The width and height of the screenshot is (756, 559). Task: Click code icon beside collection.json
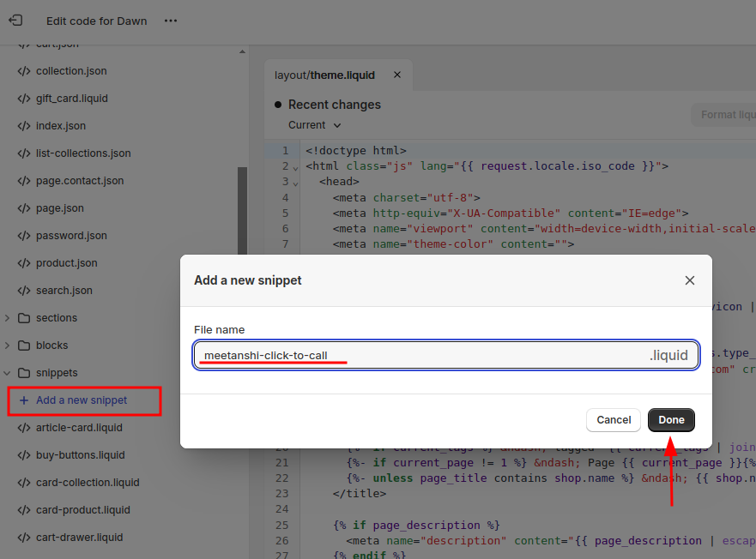[x=24, y=71]
